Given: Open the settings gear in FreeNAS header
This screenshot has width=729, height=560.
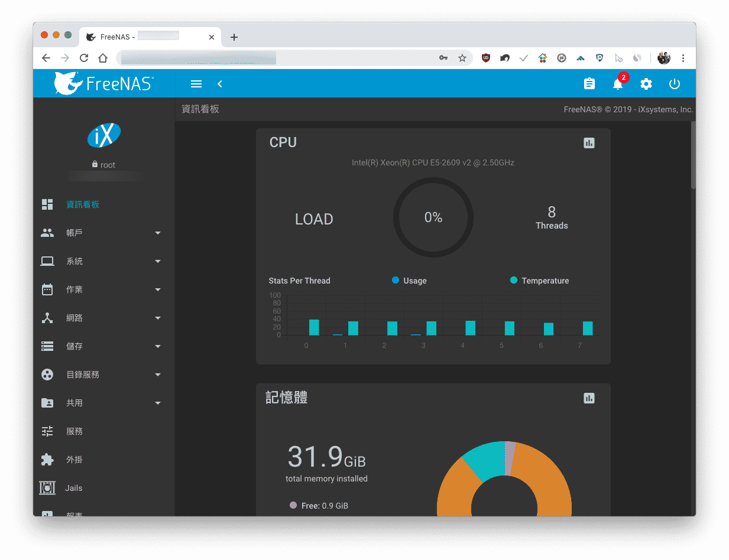Looking at the screenshot, I should coord(646,84).
